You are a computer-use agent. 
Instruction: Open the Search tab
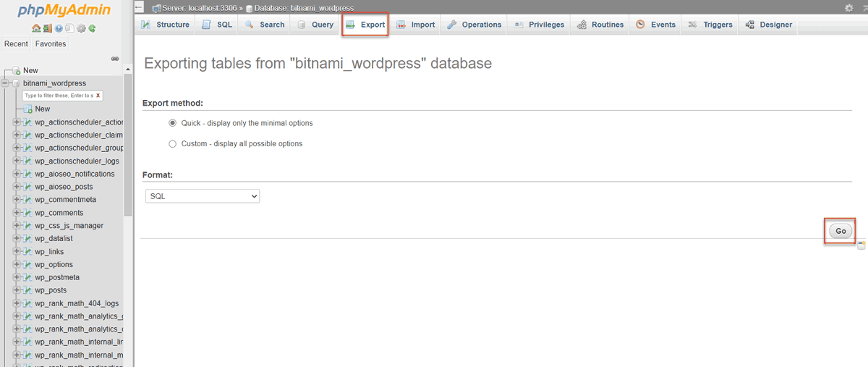[265, 25]
